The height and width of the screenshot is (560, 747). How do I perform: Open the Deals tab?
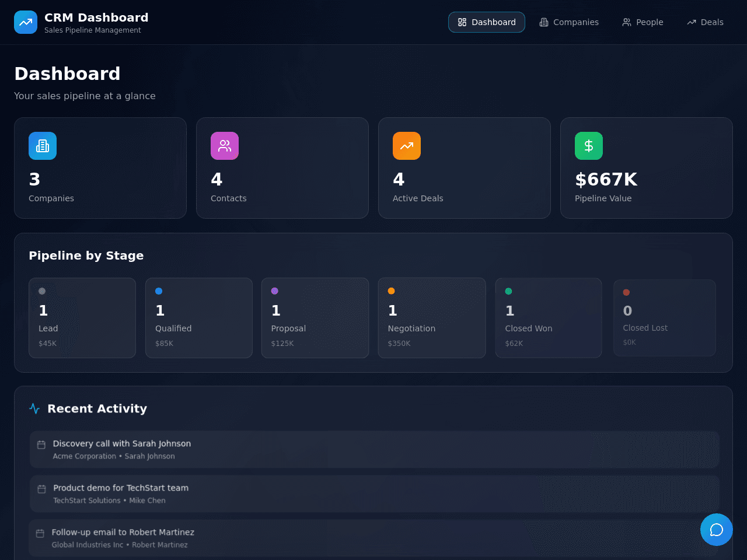[705, 22]
